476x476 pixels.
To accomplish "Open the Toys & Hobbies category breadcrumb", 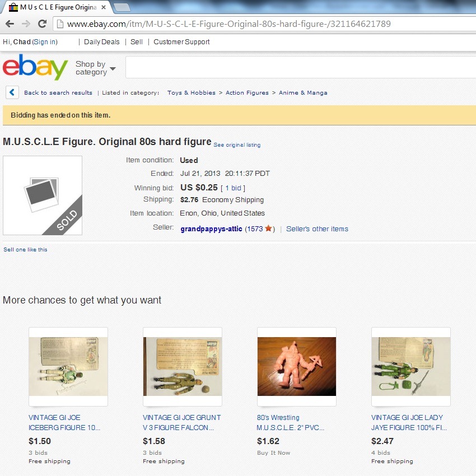I will 192,92.
